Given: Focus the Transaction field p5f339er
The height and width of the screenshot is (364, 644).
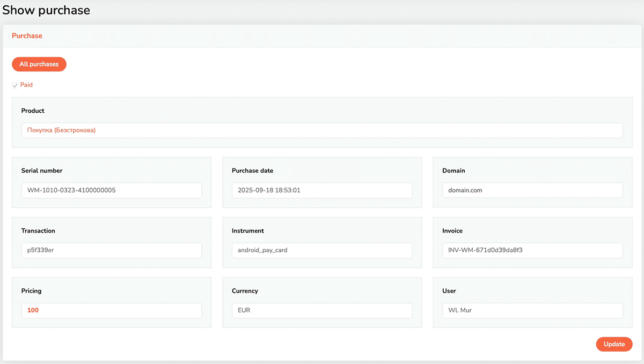Looking at the screenshot, I should pyautogui.click(x=112, y=250).
